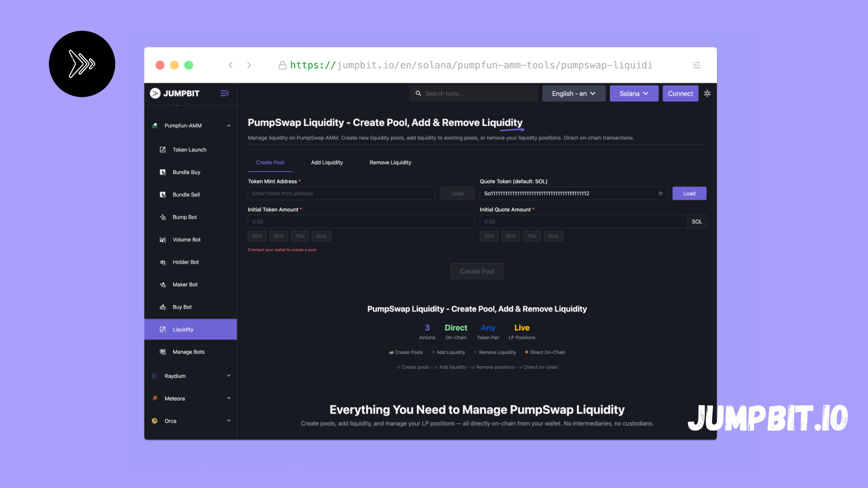This screenshot has height=488, width=868.
Task: Toggle the light/dark theme sun icon
Action: click(x=707, y=94)
